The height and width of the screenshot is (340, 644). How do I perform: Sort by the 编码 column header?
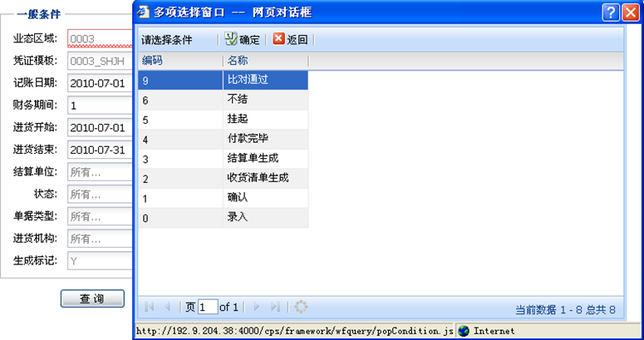[179, 61]
